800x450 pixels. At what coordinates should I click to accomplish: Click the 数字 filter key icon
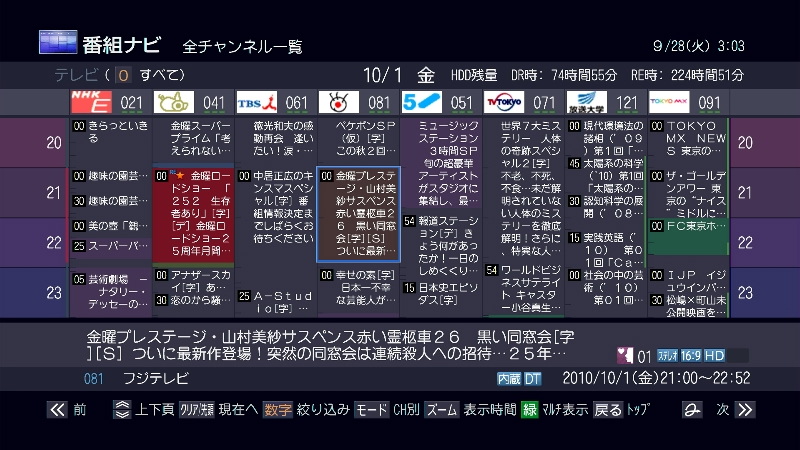tap(278, 410)
